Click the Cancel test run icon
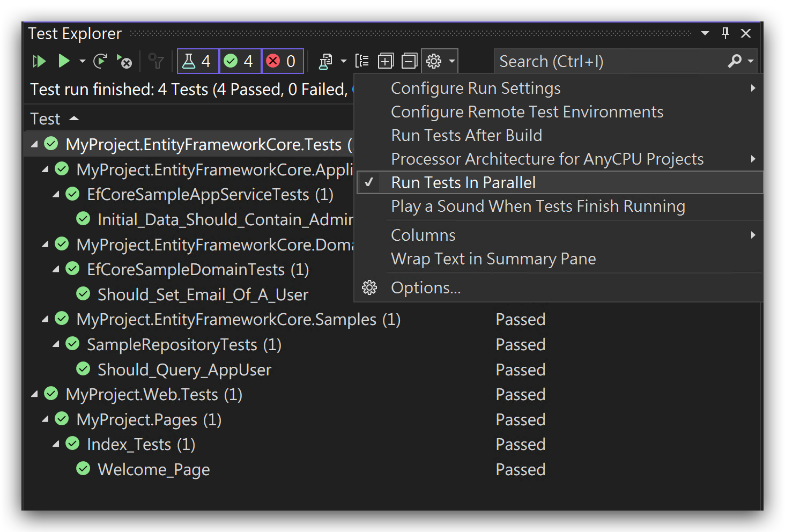The height and width of the screenshot is (532, 785). click(x=124, y=61)
